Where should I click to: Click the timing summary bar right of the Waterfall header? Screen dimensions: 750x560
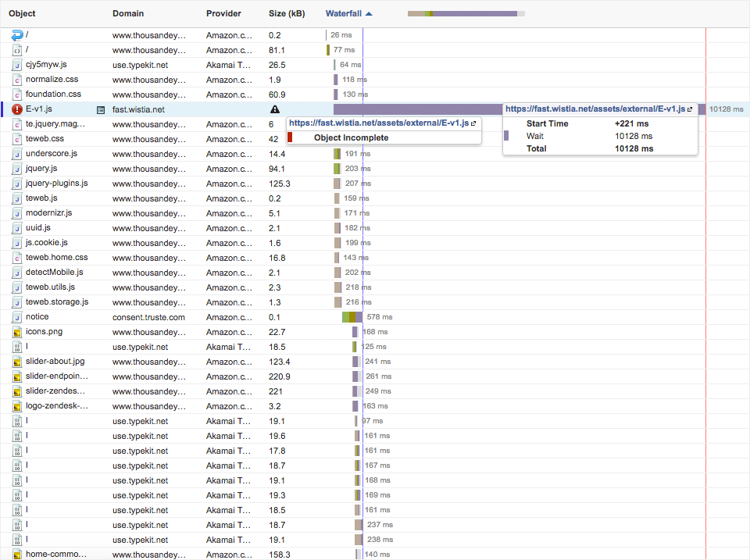point(466,13)
